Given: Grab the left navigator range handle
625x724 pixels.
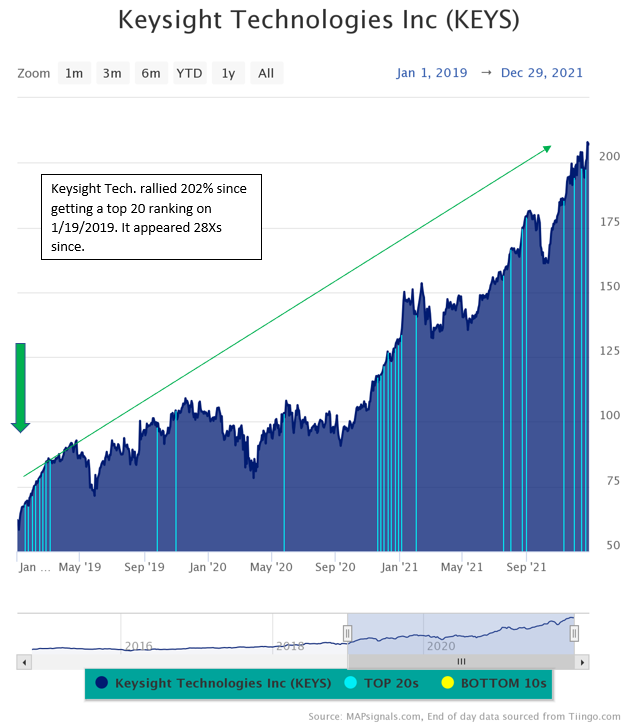Looking at the screenshot, I should tap(348, 633).
